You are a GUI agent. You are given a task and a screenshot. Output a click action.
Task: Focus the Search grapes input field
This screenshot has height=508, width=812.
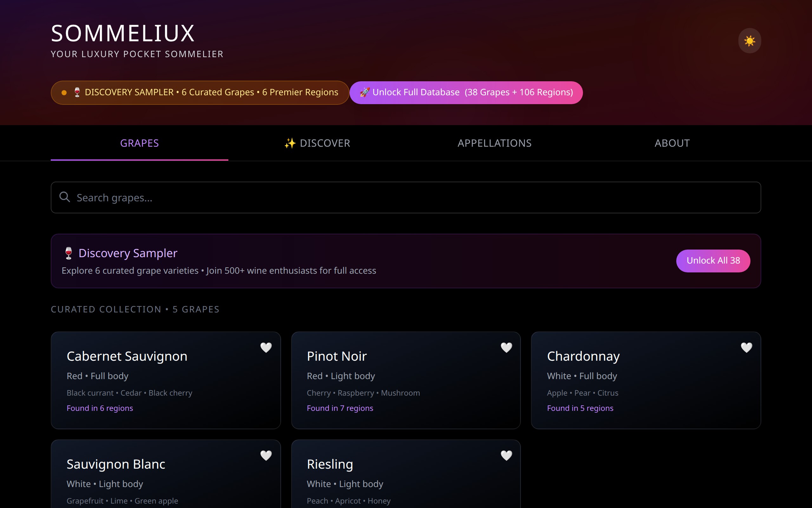pyautogui.click(x=406, y=197)
